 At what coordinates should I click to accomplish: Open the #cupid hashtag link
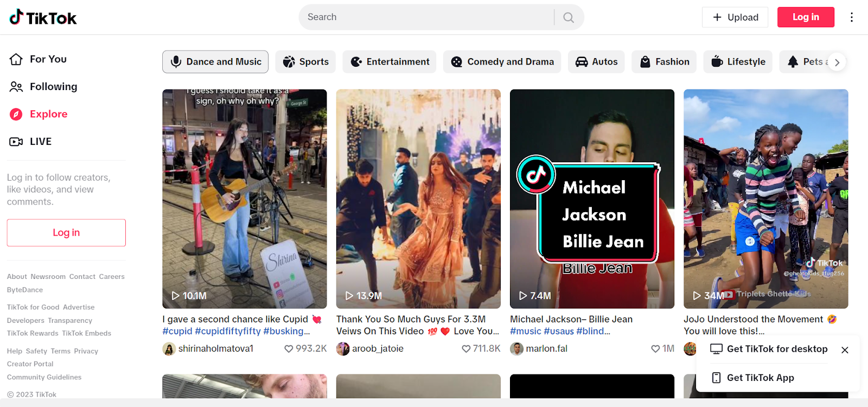coord(177,331)
